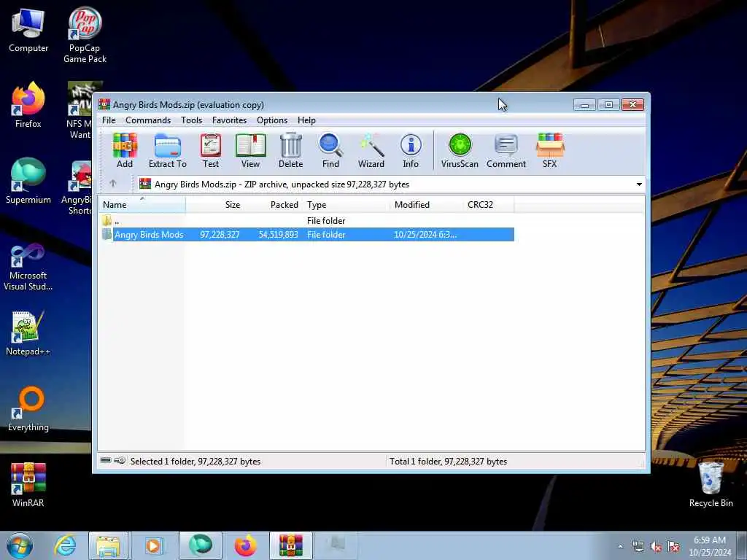Run Test on the archive
Image resolution: width=747 pixels, height=560 pixels.
pyautogui.click(x=211, y=150)
